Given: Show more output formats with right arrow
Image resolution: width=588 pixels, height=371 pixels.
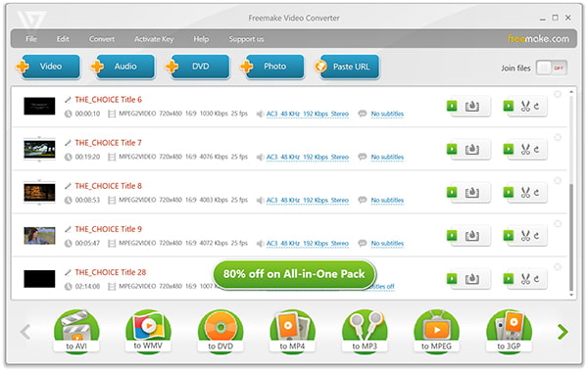Looking at the screenshot, I should pos(563,332).
